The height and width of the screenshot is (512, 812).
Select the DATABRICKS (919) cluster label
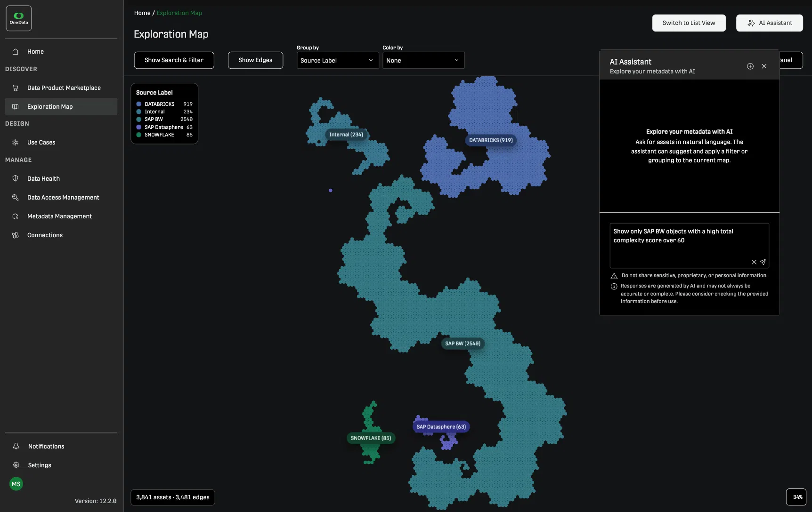coord(491,140)
